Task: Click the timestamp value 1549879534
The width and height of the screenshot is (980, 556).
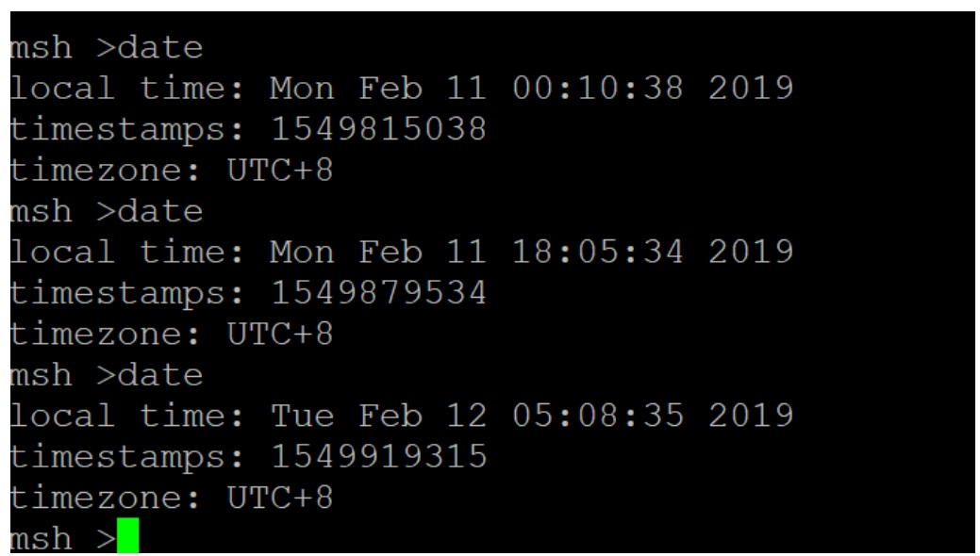Action: pos(379,293)
